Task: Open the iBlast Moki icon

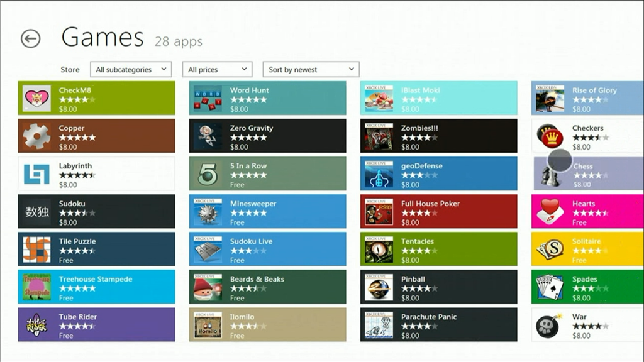Action: [379, 99]
